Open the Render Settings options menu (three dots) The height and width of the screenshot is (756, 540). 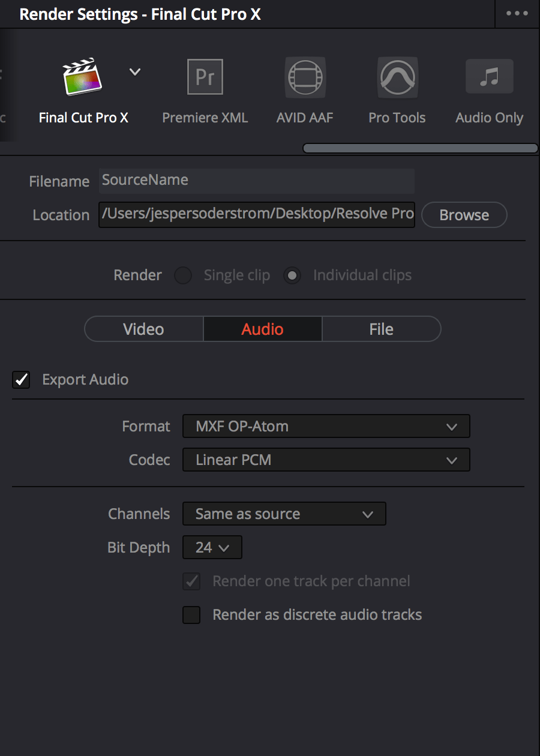pos(517,14)
